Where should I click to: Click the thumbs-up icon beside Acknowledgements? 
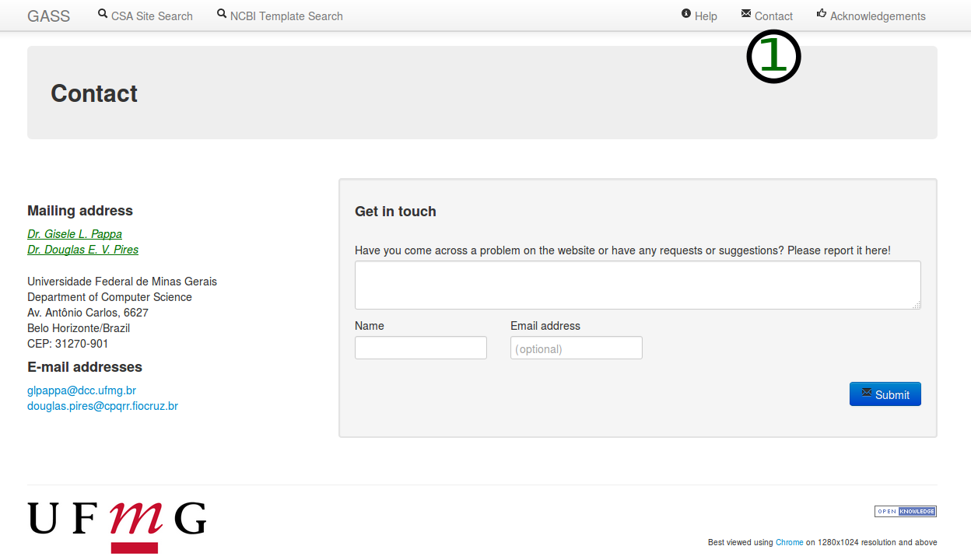click(x=822, y=14)
